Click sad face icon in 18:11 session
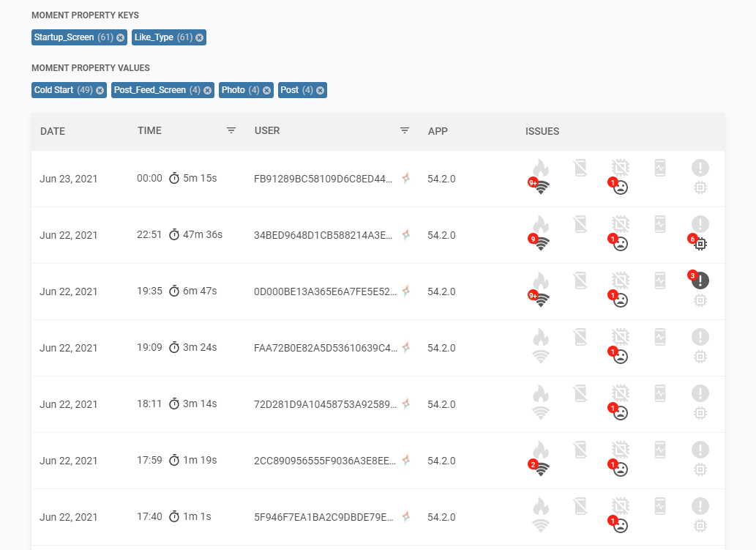This screenshot has height=550, width=756. (x=621, y=413)
